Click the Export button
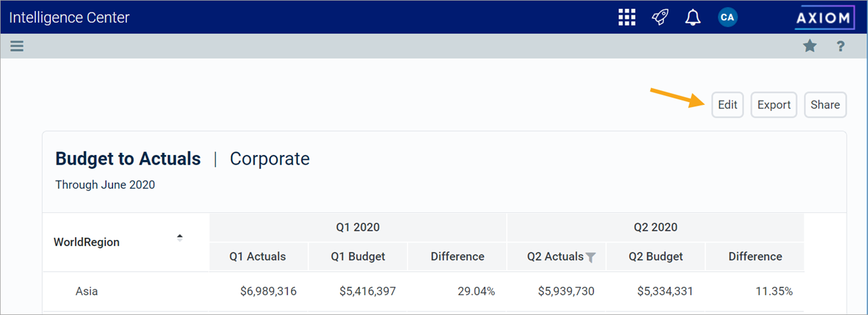The width and height of the screenshot is (868, 315). click(x=774, y=105)
